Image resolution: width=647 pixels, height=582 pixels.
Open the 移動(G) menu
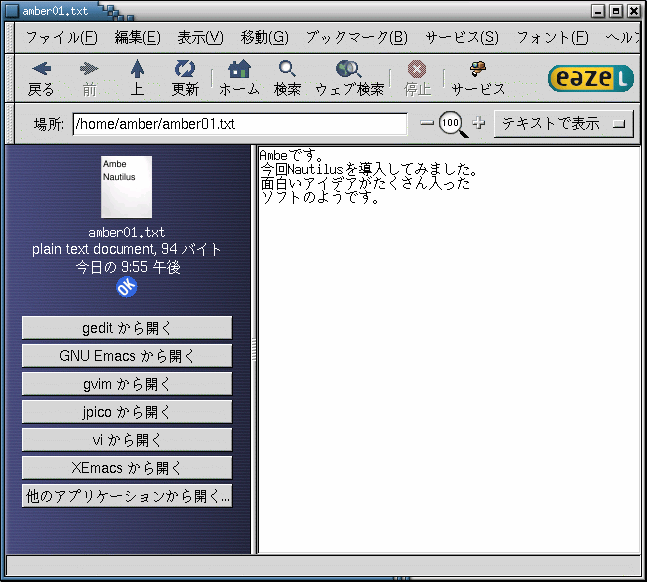[x=264, y=38]
